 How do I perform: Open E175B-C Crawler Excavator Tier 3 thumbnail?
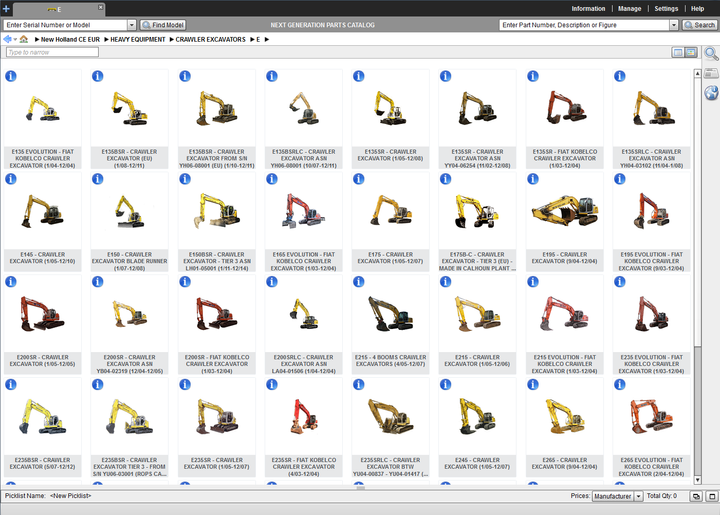(477, 211)
